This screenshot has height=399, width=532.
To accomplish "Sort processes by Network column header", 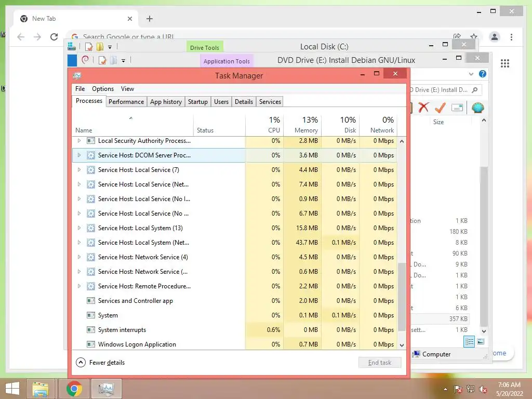I will [378, 125].
